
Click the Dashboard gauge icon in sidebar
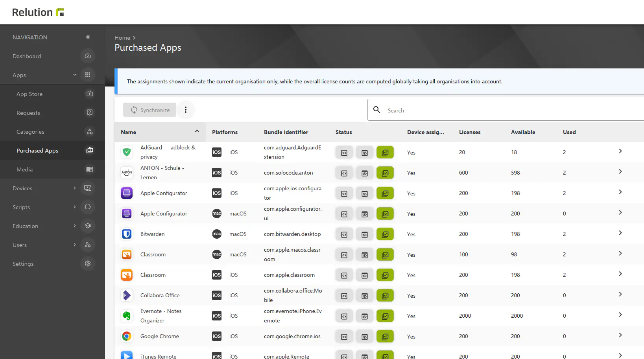click(88, 56)
